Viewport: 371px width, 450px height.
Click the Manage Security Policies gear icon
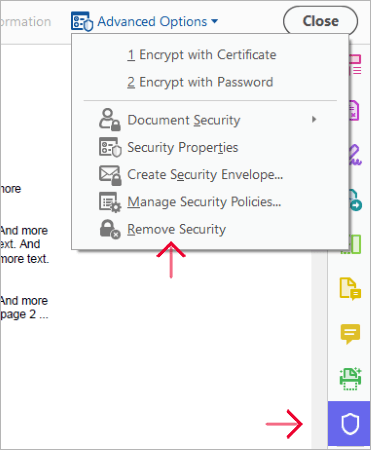click(x=110, y=202)
